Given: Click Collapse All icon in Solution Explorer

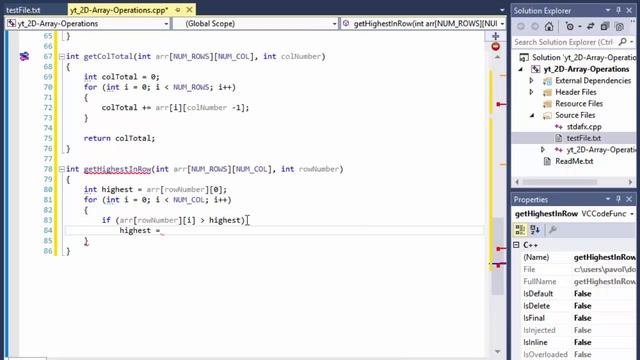Looking at the screenshot, I should point(605,27).
